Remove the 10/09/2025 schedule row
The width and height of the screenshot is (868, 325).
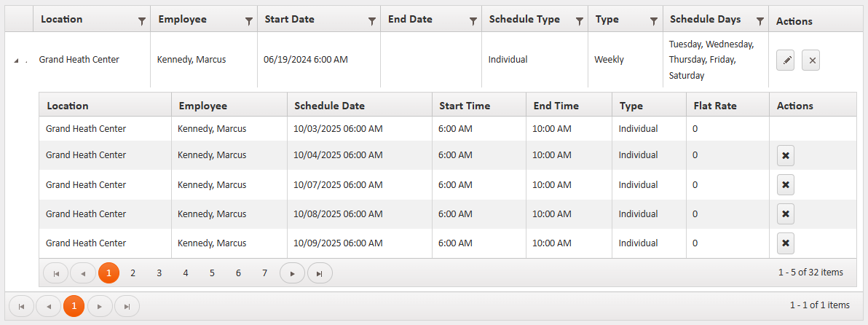tap(785, 243)
